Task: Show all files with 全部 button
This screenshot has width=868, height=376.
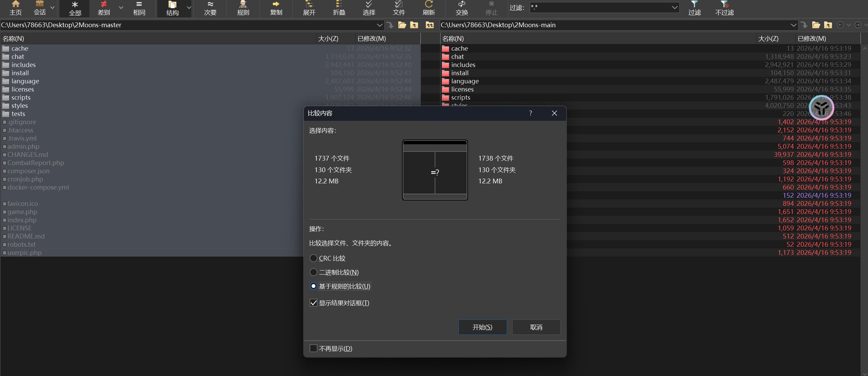Action: pos(75,8)
